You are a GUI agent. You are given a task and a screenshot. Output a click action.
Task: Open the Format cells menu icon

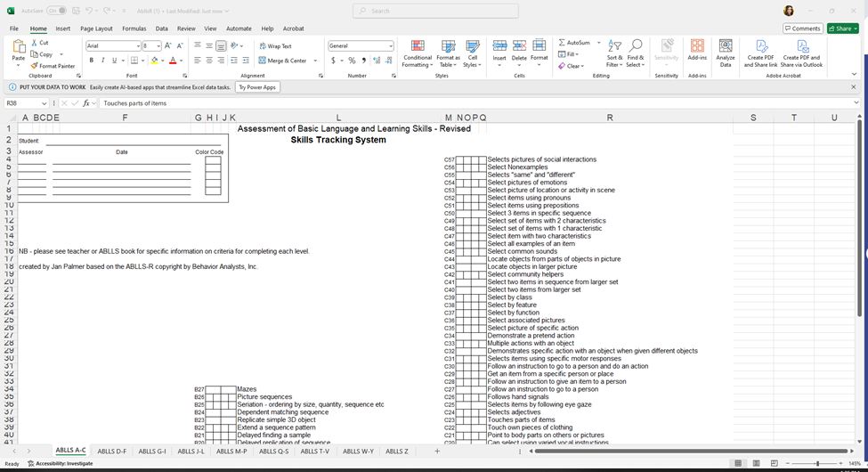pos(539,46)
